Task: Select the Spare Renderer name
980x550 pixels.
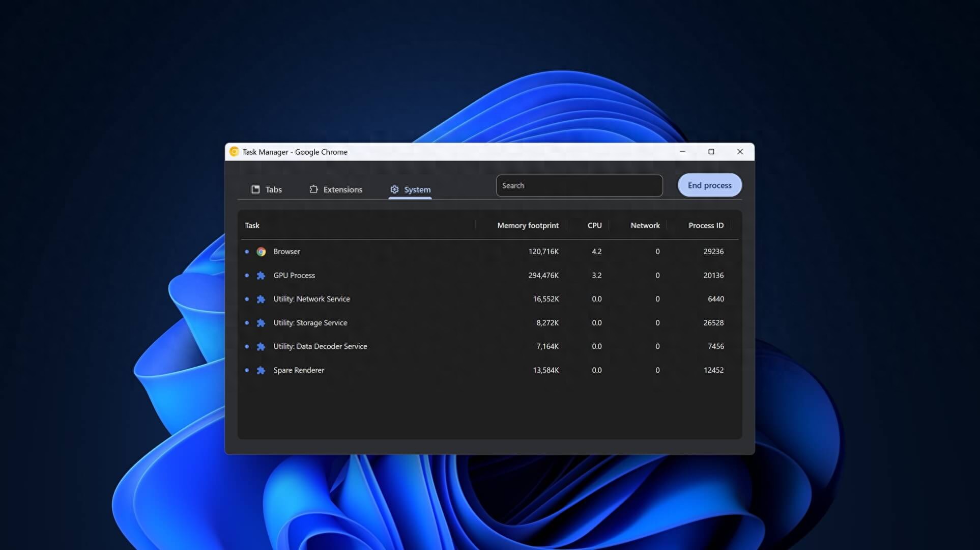Action: 299,370
